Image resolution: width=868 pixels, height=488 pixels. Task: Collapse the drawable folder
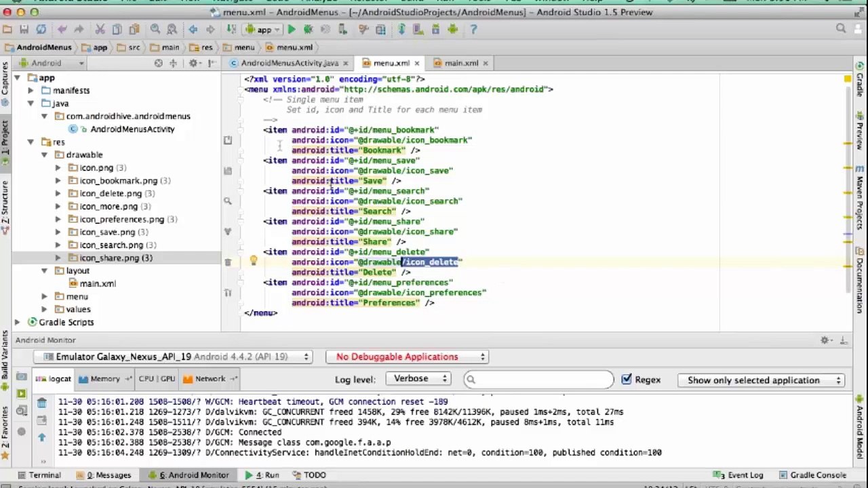click(x=45, y=155)
